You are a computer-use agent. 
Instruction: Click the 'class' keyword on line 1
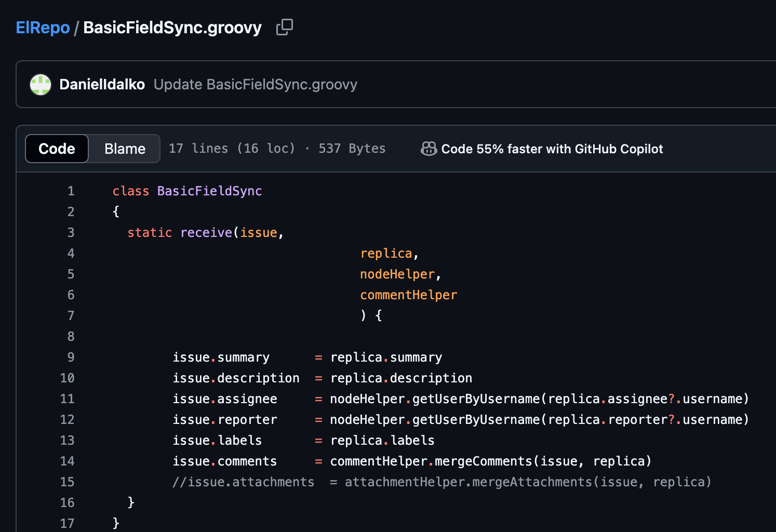pyautogui.click(x=131, y=191)
